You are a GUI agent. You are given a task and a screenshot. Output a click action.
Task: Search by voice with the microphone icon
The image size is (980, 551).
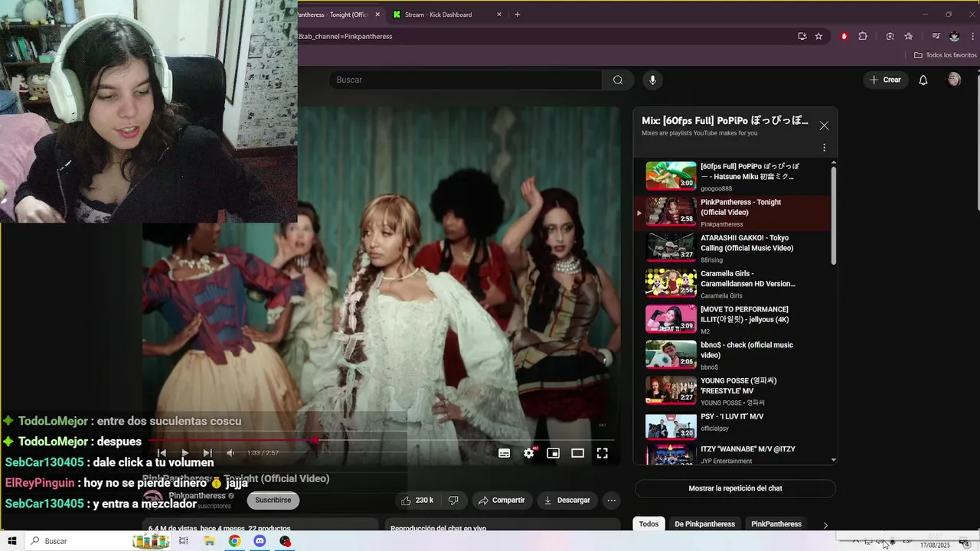pyautogui.click(x=652, y=80)
